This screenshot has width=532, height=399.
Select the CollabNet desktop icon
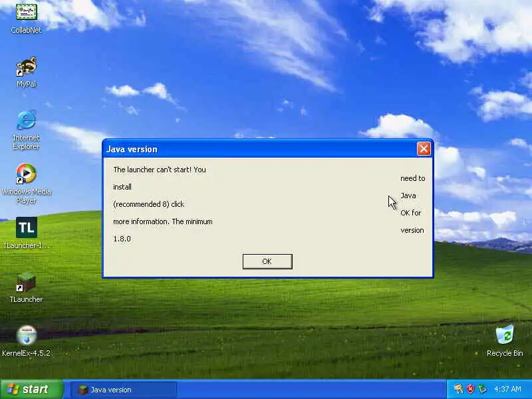click(26, 18)
